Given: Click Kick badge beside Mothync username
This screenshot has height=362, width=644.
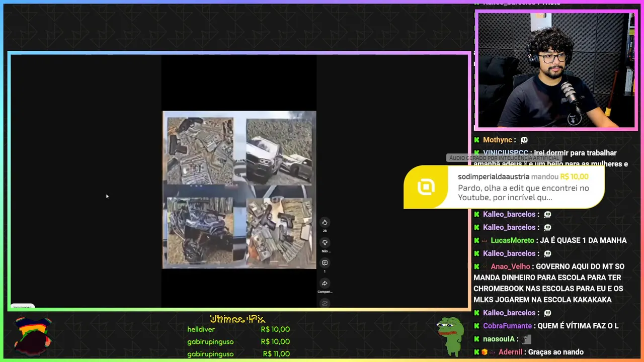Looking at the screenshot, I should click(476, 140).
